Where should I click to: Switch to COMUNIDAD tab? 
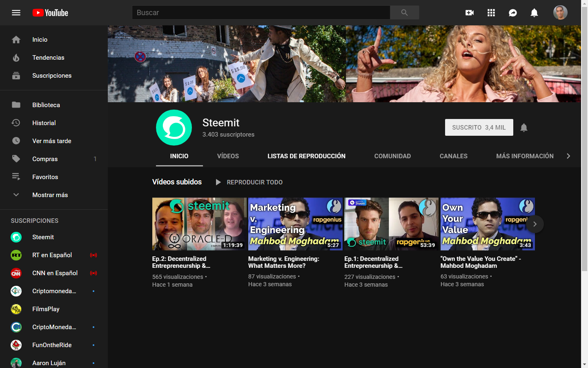392,156
